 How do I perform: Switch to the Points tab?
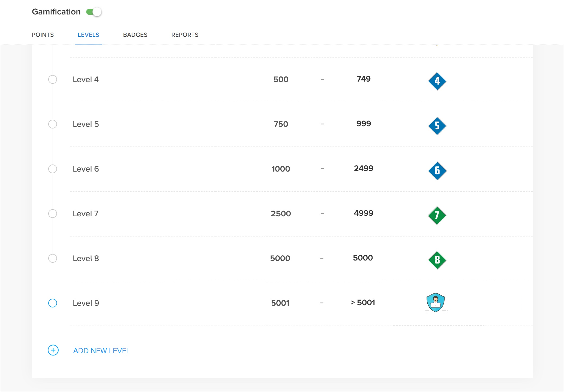tap(43, 35)
